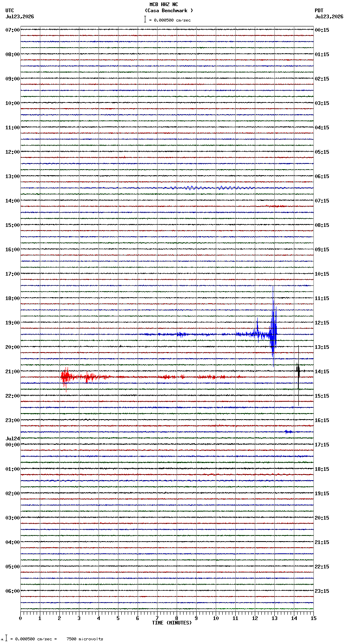Click the '(Casa Benchmark )' subtitle

169,11
